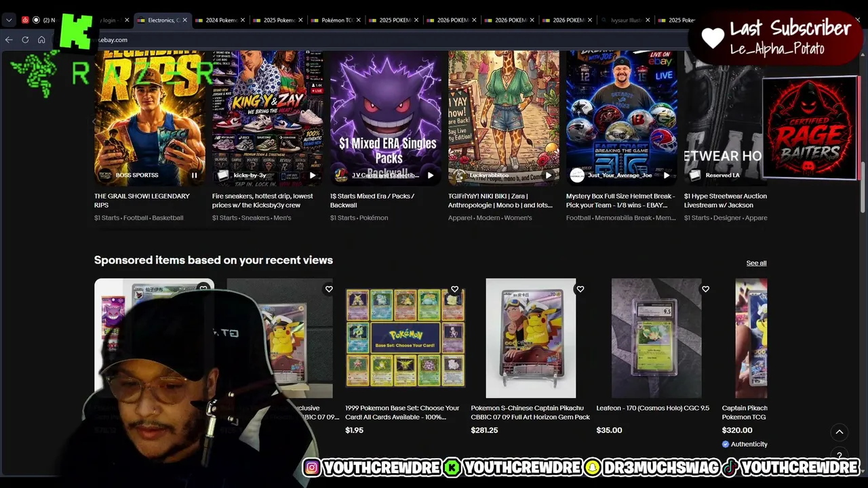Open the Fire sneakers, hottest drip stream title

click(262, 201)
